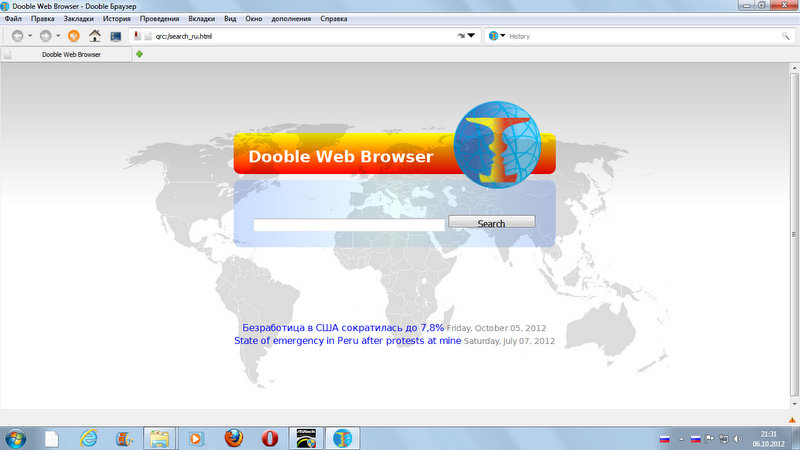Screen dimensions: 800x450
Task: Click the Dooble search engine icon
Action: [x=493, y=36]
